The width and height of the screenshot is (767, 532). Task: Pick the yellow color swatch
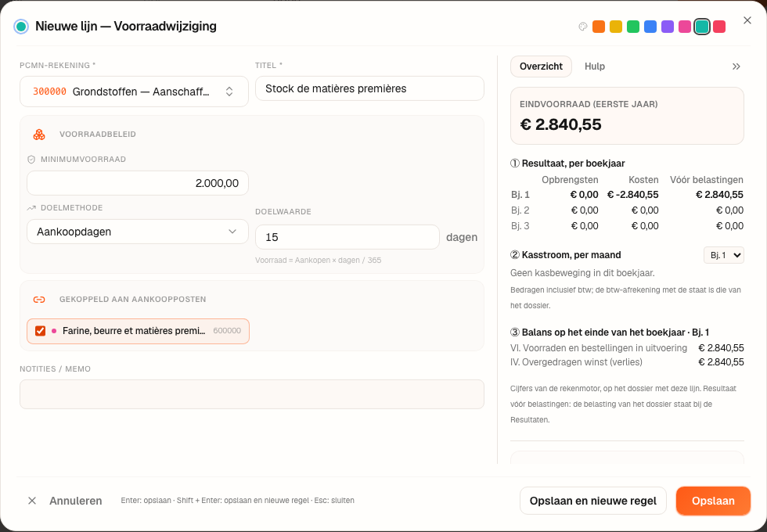tap(616, 27)
